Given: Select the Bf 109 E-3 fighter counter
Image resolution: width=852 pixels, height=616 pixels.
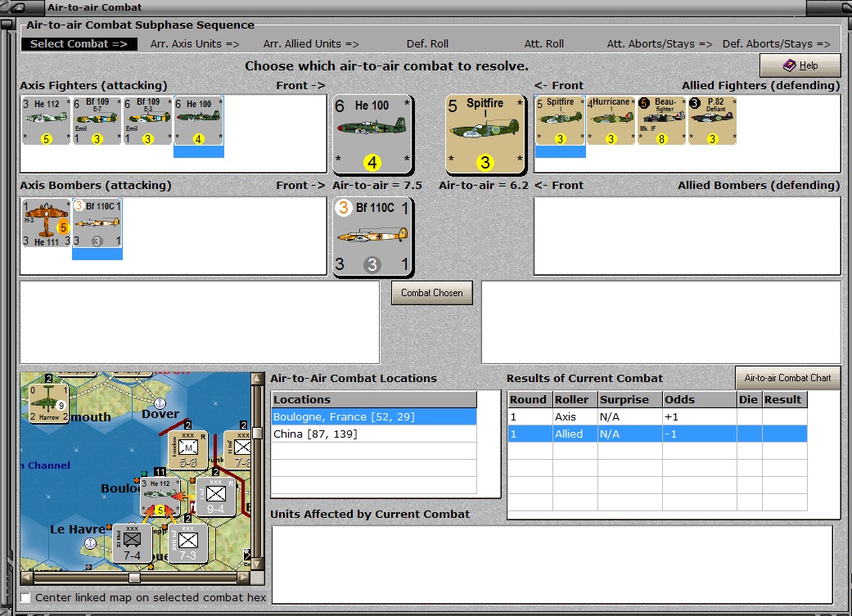Looking at the screenshot, I should coord(148,120).
